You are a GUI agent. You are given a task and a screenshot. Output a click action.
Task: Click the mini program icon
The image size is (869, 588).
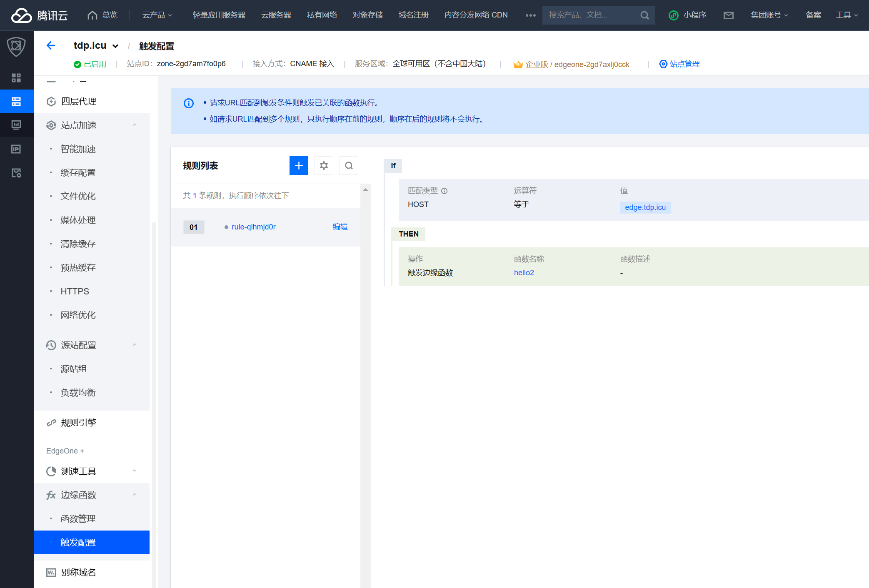(x=673, y=15)
